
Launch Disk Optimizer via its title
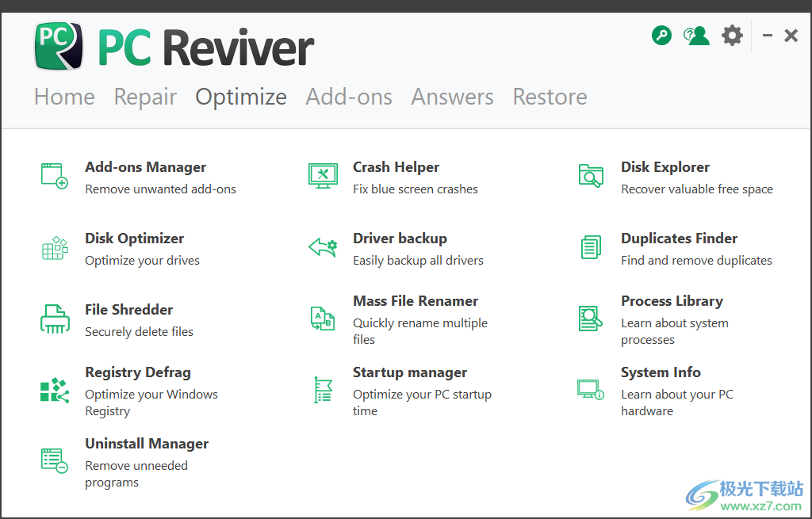135,239
